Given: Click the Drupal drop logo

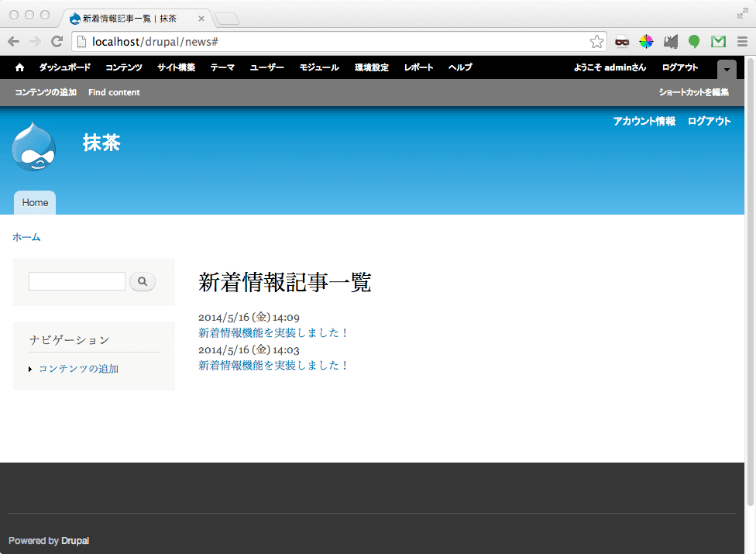Looking at the screenshot, I should [34, 146].
